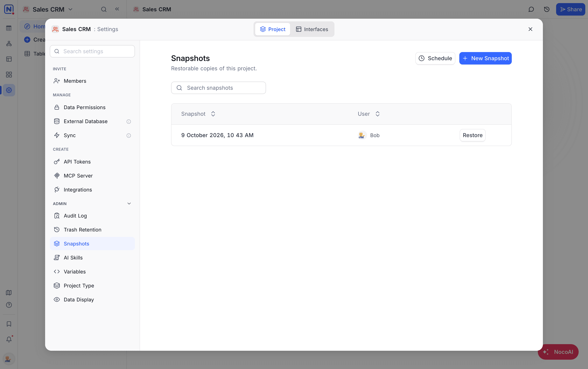Open API Tokens settings
588x369 pixels.
(92, 162)
